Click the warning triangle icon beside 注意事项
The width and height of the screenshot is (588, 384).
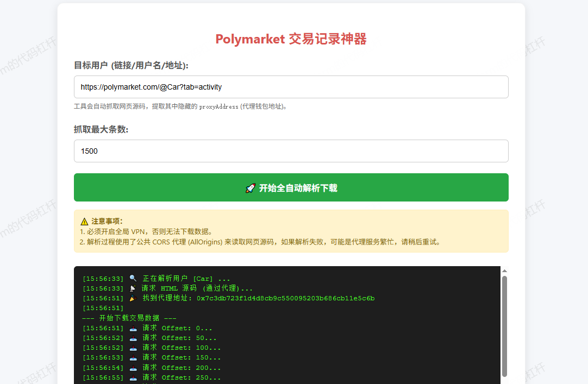(84, 222)
